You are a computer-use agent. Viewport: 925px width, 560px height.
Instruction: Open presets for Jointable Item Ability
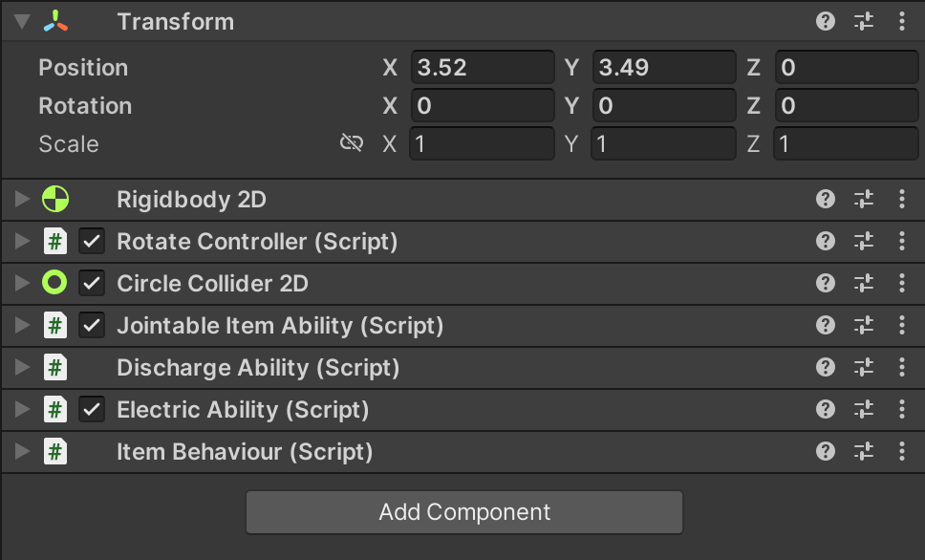click(x=864, y=326)
